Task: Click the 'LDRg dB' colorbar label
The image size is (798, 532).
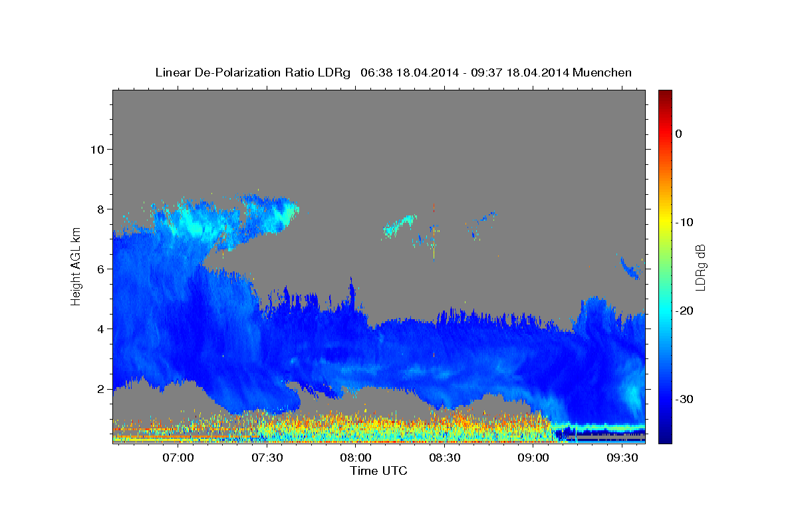Action: [700, 267]
